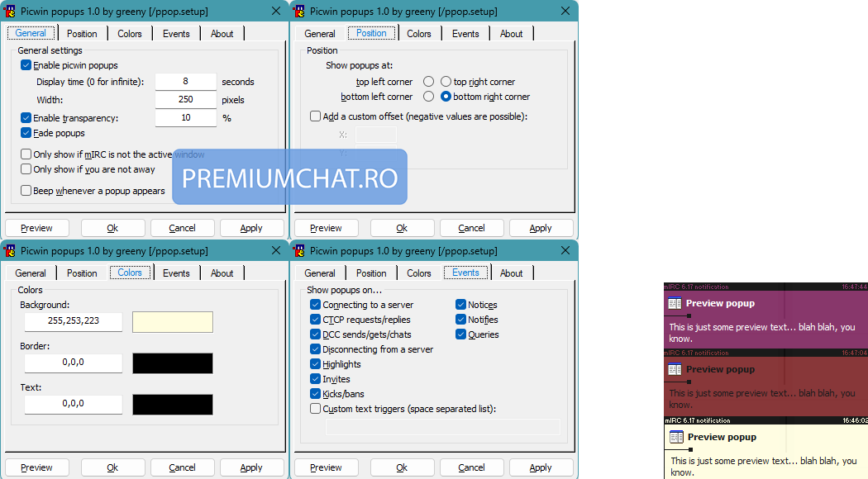Check Add a custom offset checkbox
868x479 pixels.
coord(316,116)
